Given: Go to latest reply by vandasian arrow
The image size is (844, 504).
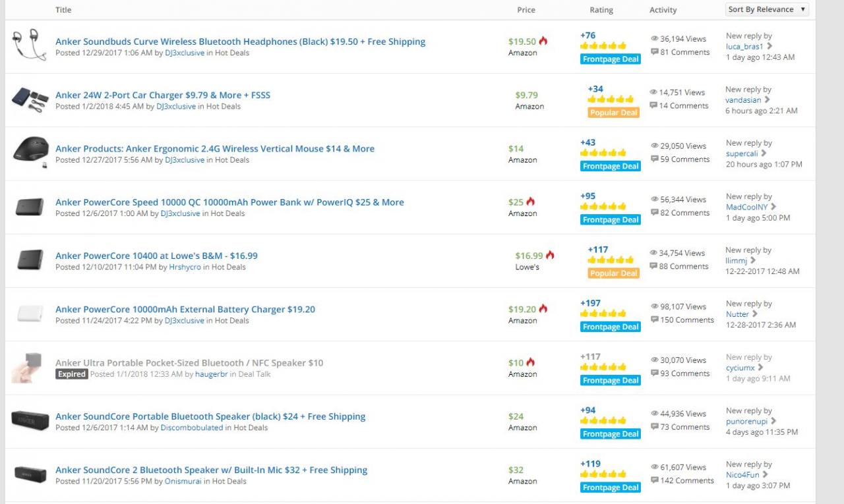Looking at the screenshot, I should (767, 99).
